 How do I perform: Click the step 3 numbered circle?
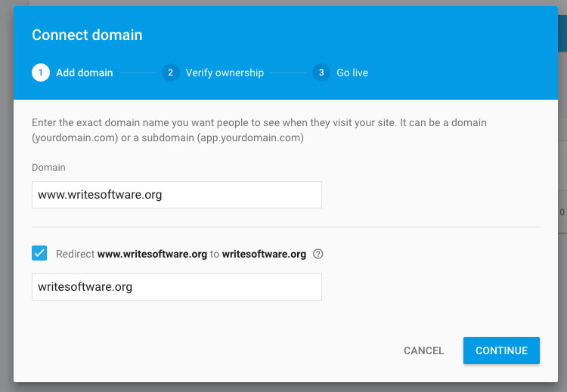click(321, 73)
